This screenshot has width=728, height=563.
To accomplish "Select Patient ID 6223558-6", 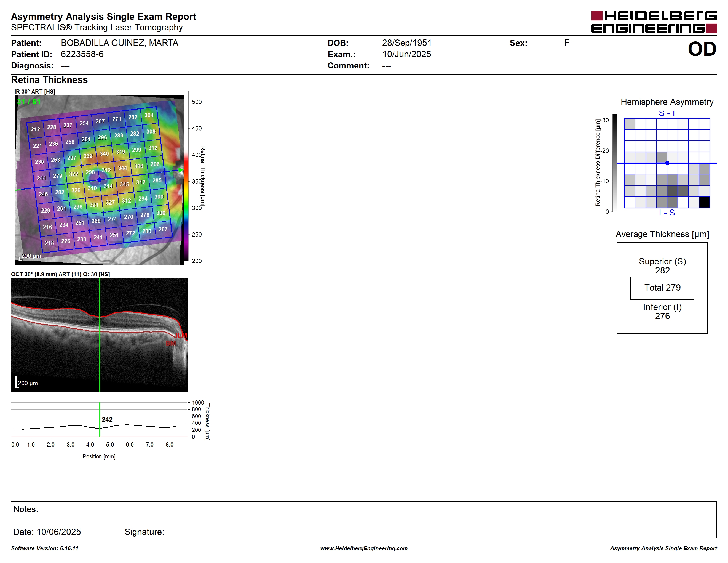I will coord(82,54).
